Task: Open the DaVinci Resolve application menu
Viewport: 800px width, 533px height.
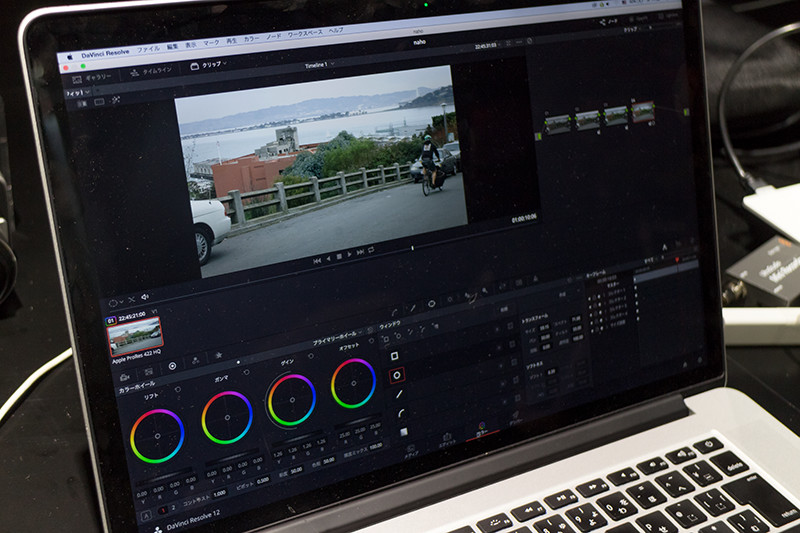Action: [x=105, y=54]
